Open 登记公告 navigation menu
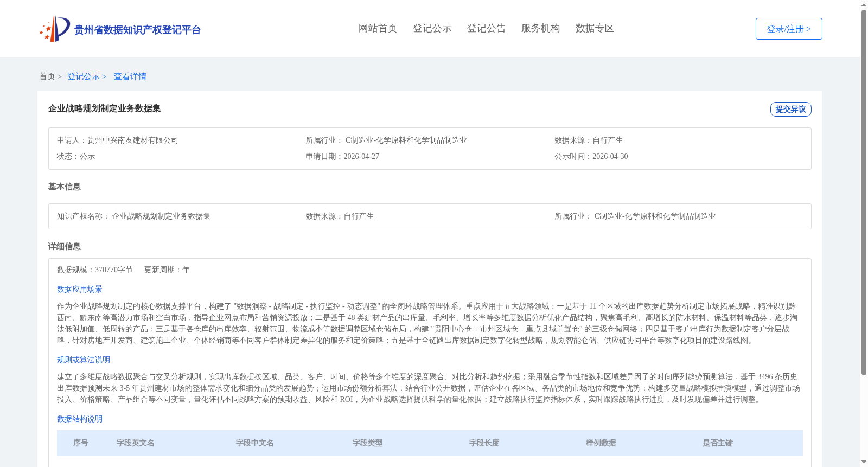 pyautogui.click(x=486, y=28)
